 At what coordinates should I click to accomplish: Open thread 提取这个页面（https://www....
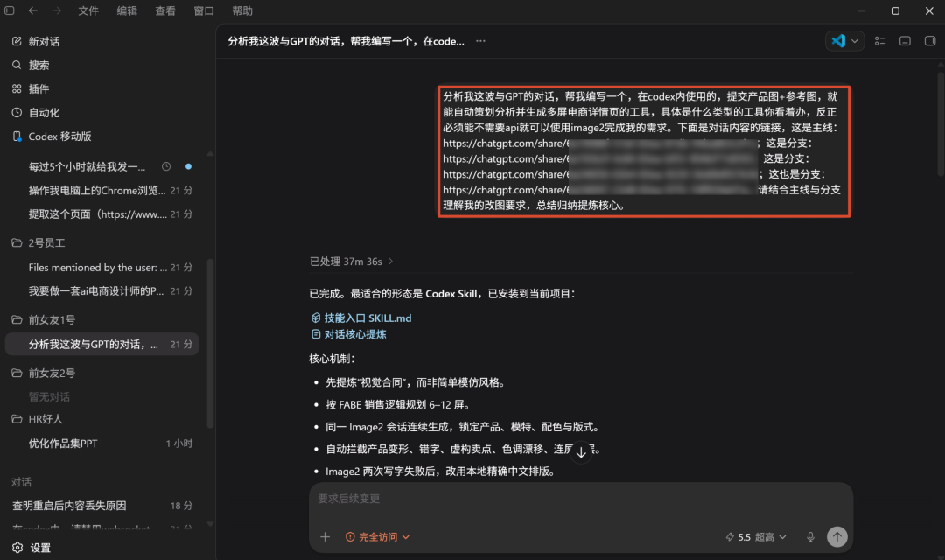coord(102,214)
